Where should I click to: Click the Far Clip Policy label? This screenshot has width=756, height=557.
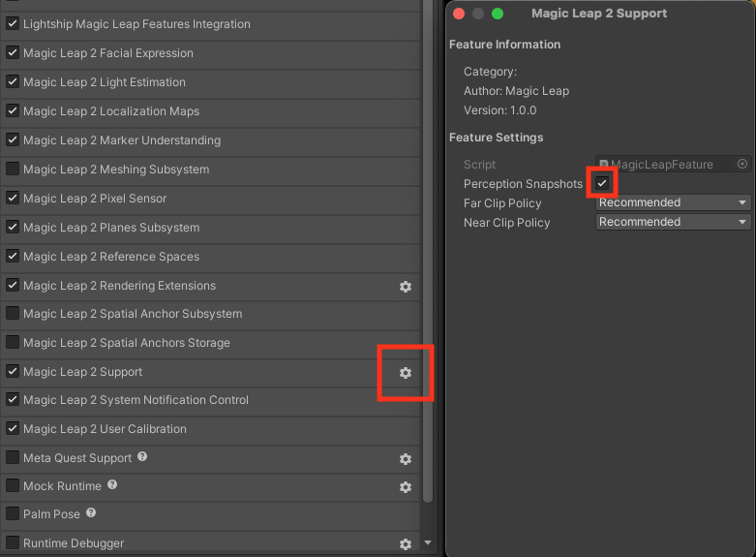tap(502, 203)
